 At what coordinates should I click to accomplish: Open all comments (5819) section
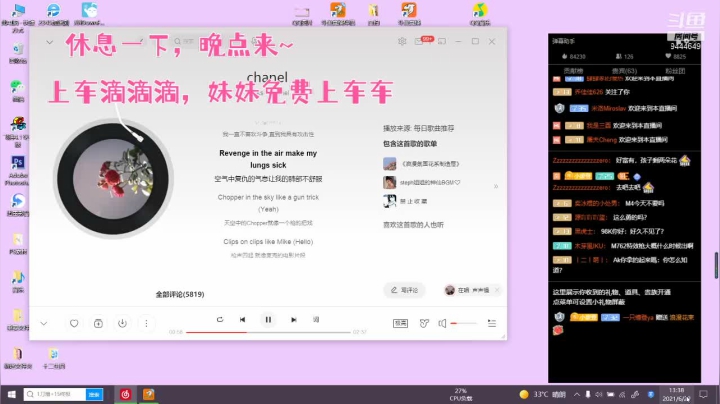click(x=180, y=294)
